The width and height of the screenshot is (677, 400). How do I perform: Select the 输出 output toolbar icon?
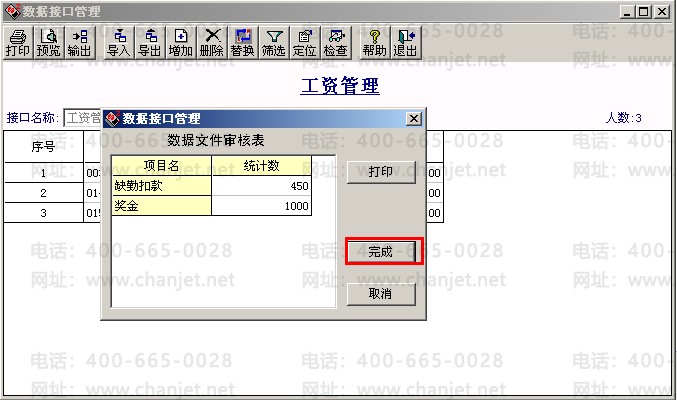79,42
